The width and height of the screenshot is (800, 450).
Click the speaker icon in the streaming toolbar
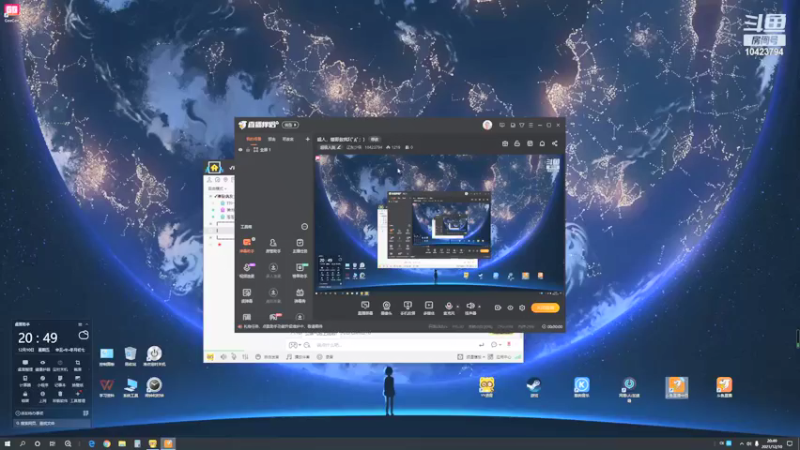[470, 306]
